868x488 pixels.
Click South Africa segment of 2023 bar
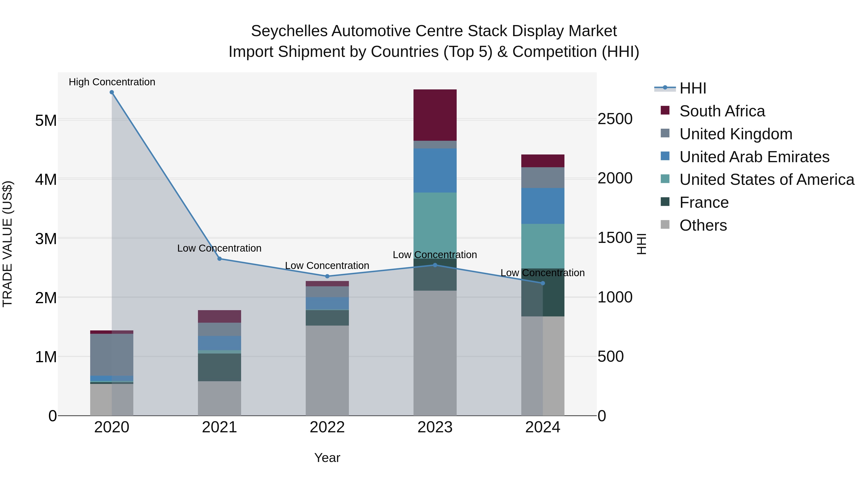(435, 115)
